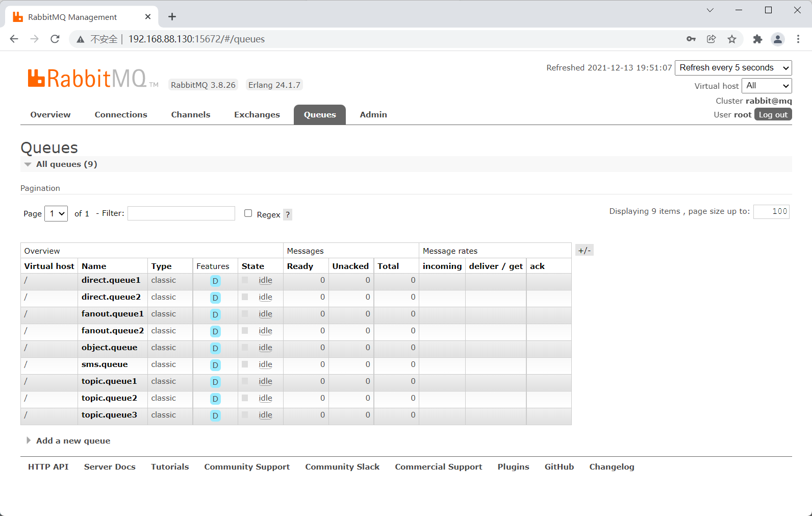The image size is (812, 516).
Task: Go to the Channels tab
Action: click(x=191, y=115)
